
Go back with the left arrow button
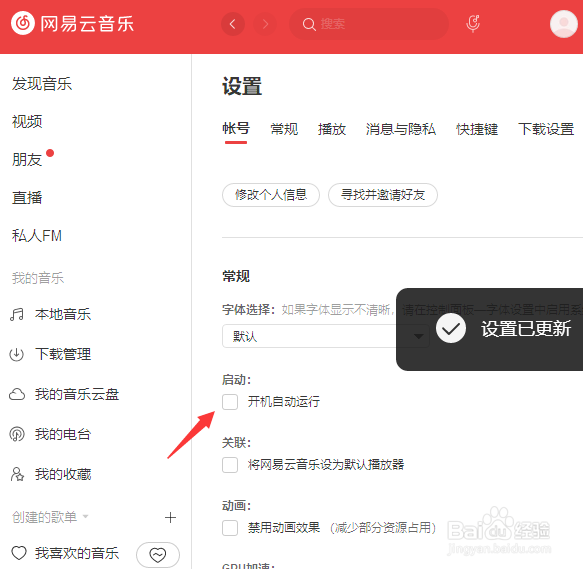coord(233,24)
